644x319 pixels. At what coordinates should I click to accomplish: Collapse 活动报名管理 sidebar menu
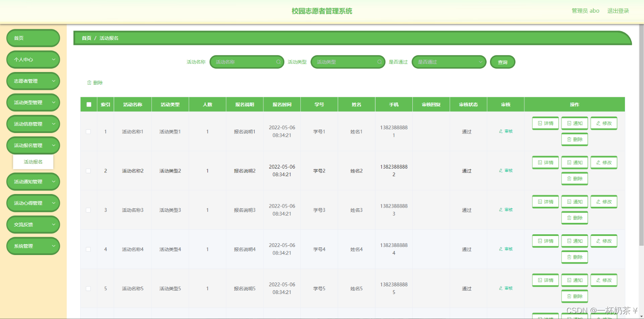click(33, 145)
